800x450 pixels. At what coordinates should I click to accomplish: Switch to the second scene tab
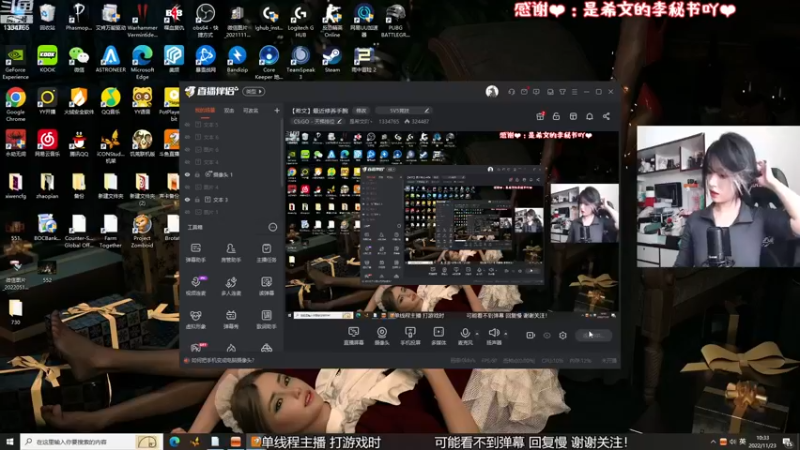point(229,111)
